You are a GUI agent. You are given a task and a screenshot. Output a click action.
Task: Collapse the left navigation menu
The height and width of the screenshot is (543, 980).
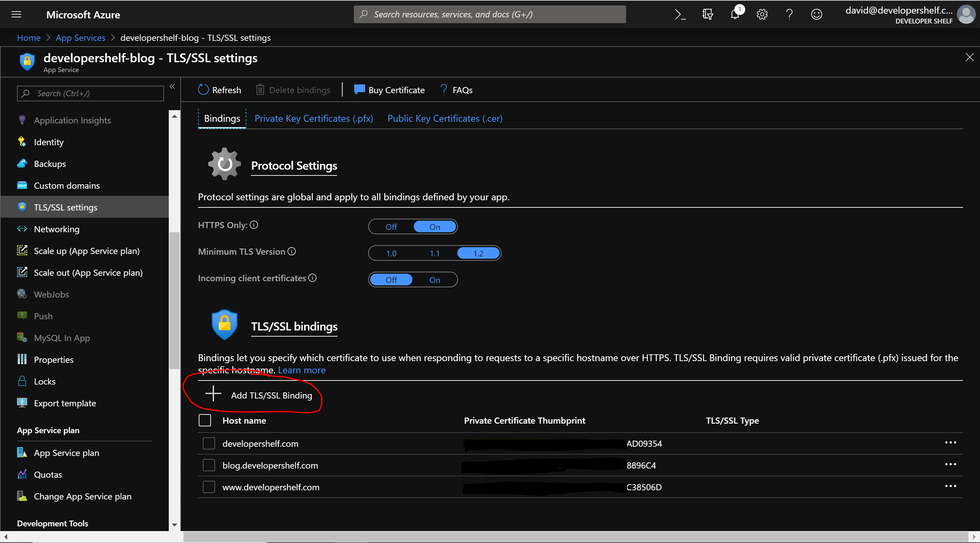(172, 87)
